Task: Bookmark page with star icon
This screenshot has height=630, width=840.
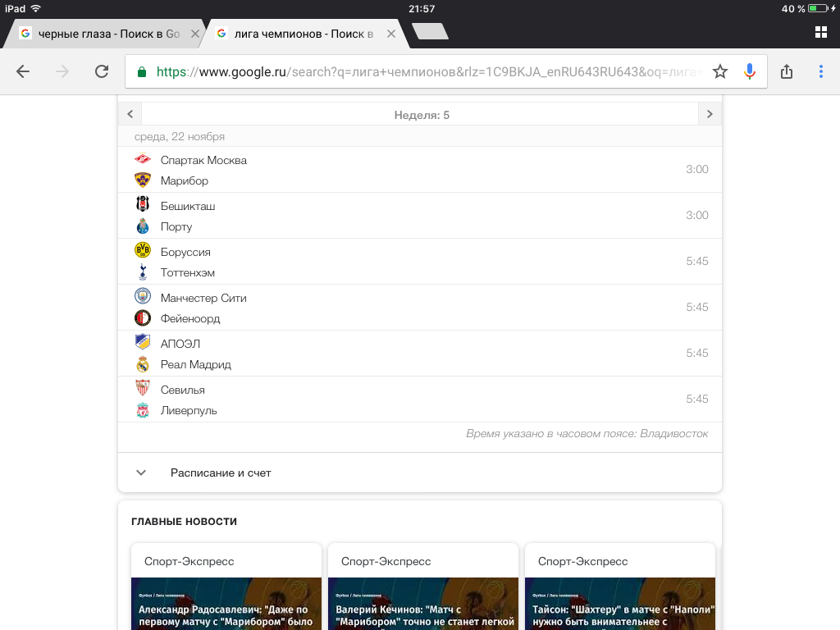Action: pos(720,71)
